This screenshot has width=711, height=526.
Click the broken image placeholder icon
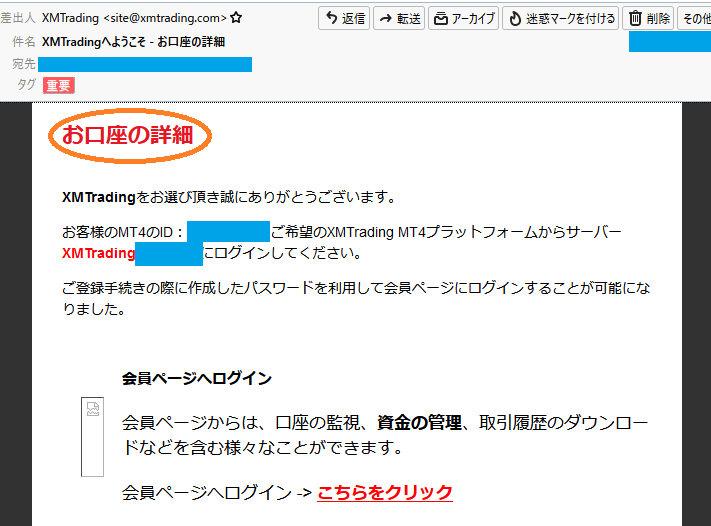pyautogui.click(x=93, y=409)
